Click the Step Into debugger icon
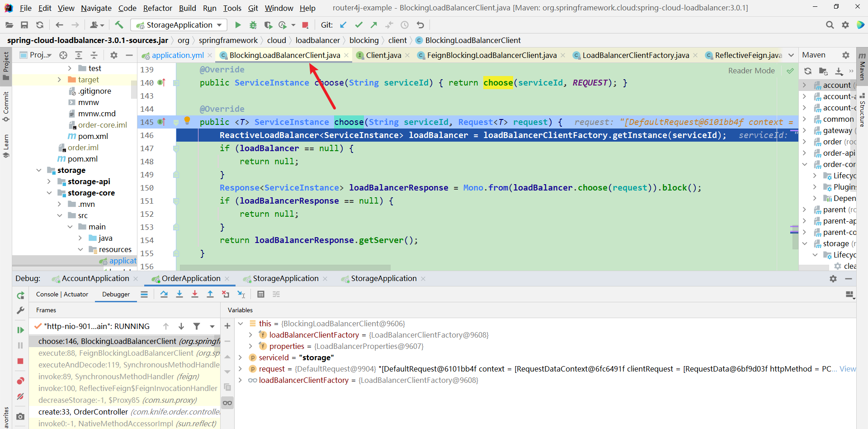 [179, 294]
